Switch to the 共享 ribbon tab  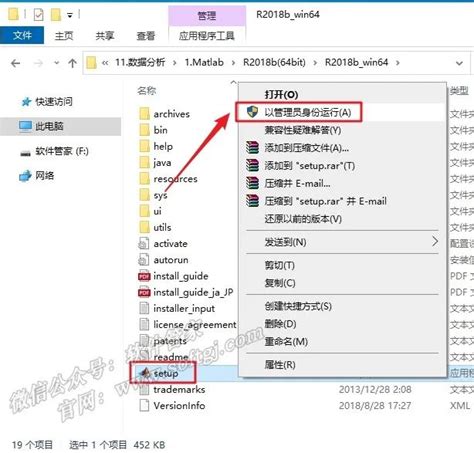(105, 36)
